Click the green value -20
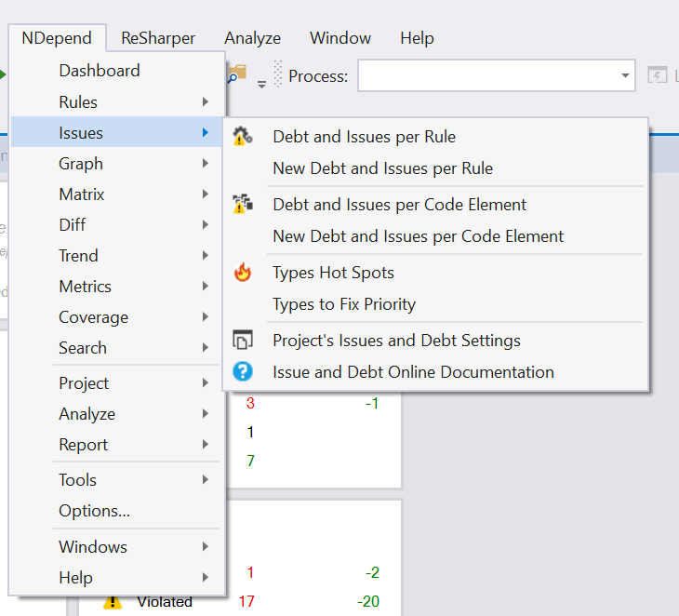The image size is (679, 616). 368,601
